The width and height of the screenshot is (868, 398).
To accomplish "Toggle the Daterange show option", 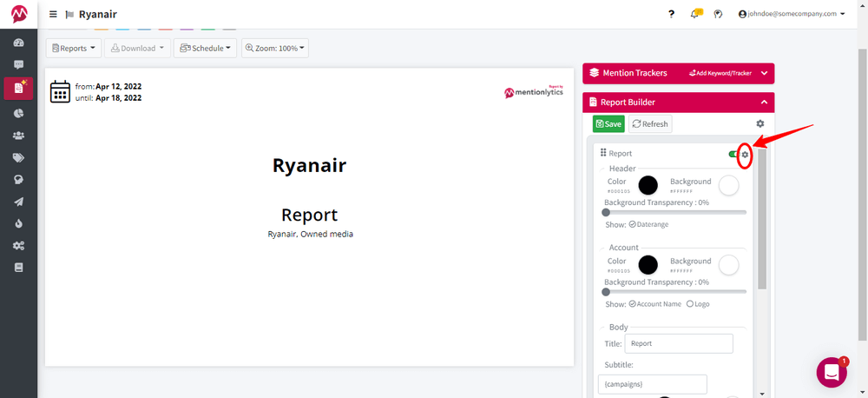I will pyautogui.click(x=648, y=224).
